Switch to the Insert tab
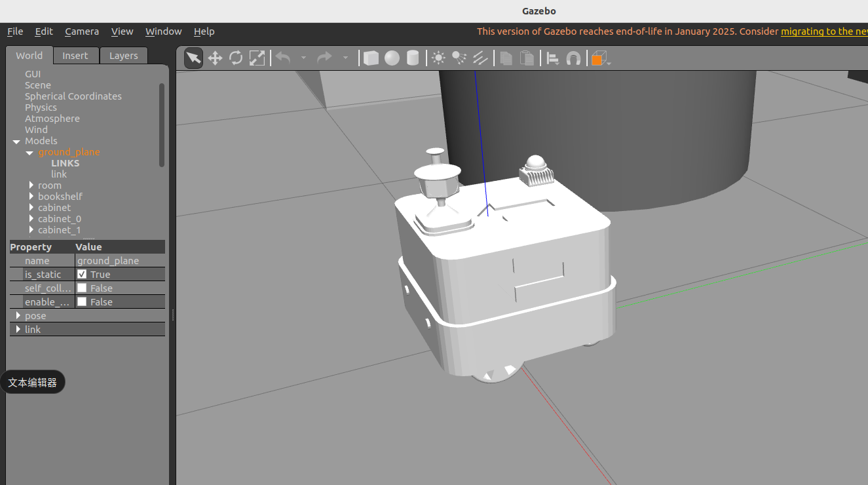The height and width of the screenshot is (485, 868). coord(75,56)
